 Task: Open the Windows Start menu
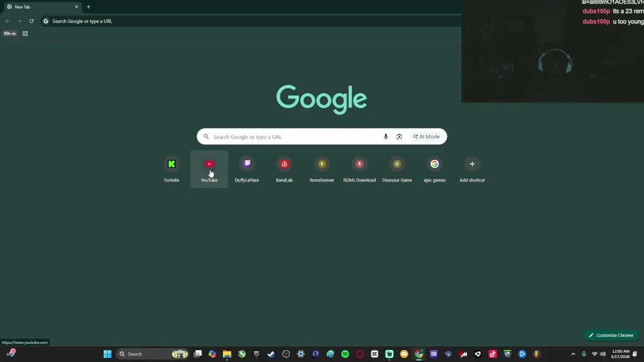click(107, 354)
